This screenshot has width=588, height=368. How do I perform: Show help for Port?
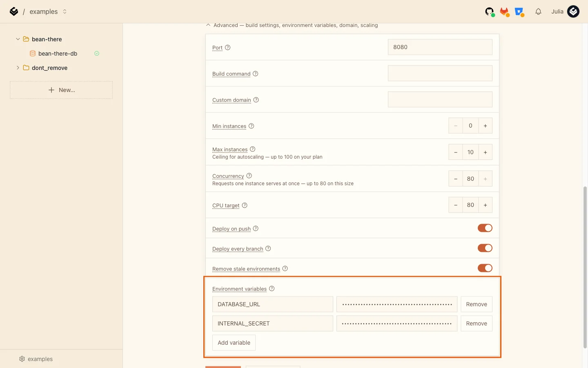pyautogui.click(x=228, y=47)
